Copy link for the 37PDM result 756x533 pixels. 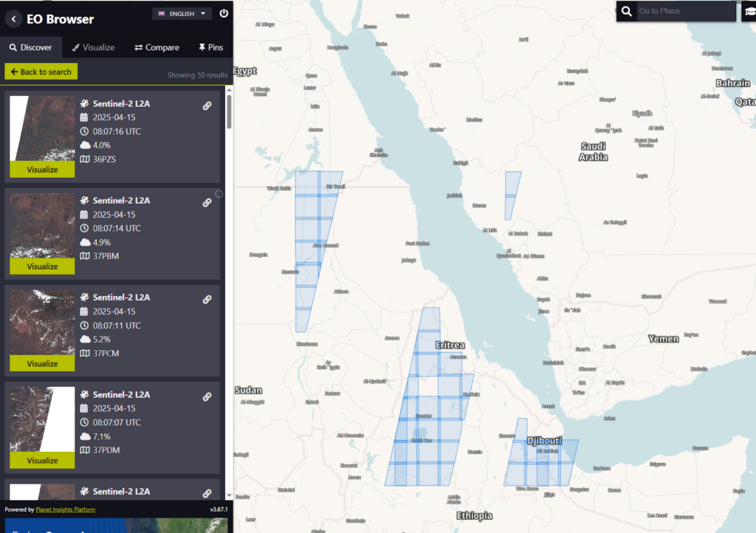[207, 396]
